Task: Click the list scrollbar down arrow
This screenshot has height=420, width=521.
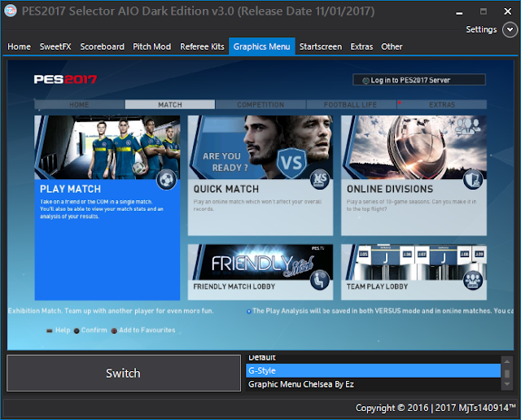Action: click(x=507, y=384)
